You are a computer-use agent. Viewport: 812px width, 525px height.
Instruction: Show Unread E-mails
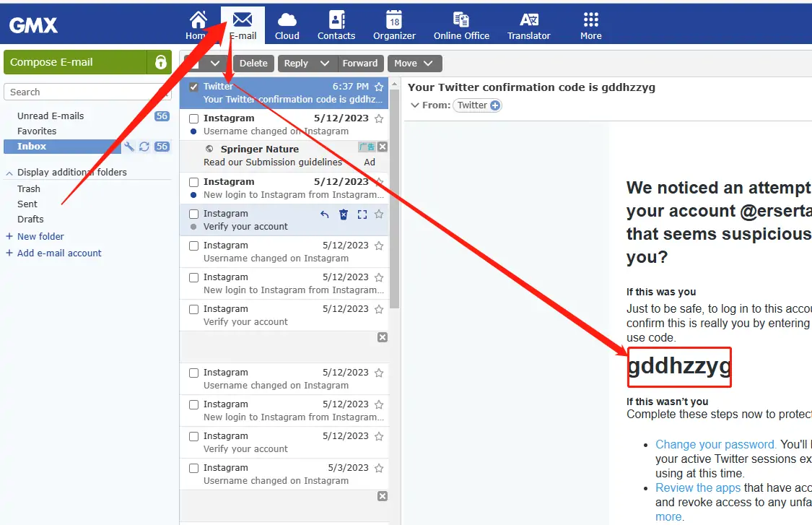point(51,116)
